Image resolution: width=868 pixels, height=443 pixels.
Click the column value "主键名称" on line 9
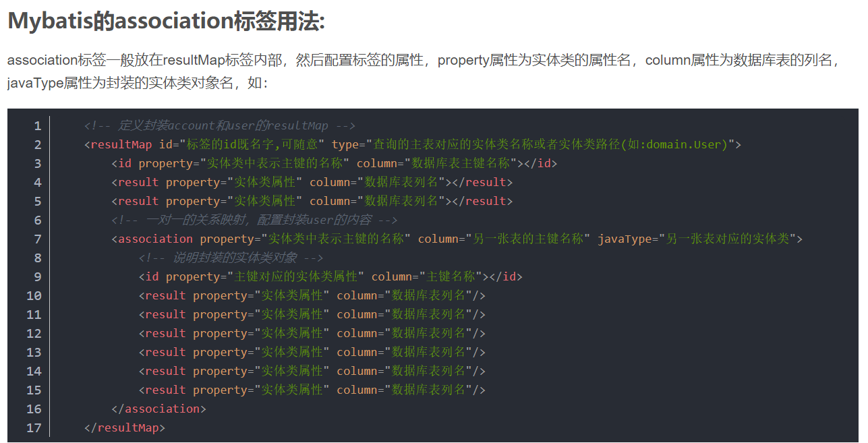[x=450, y=276]
